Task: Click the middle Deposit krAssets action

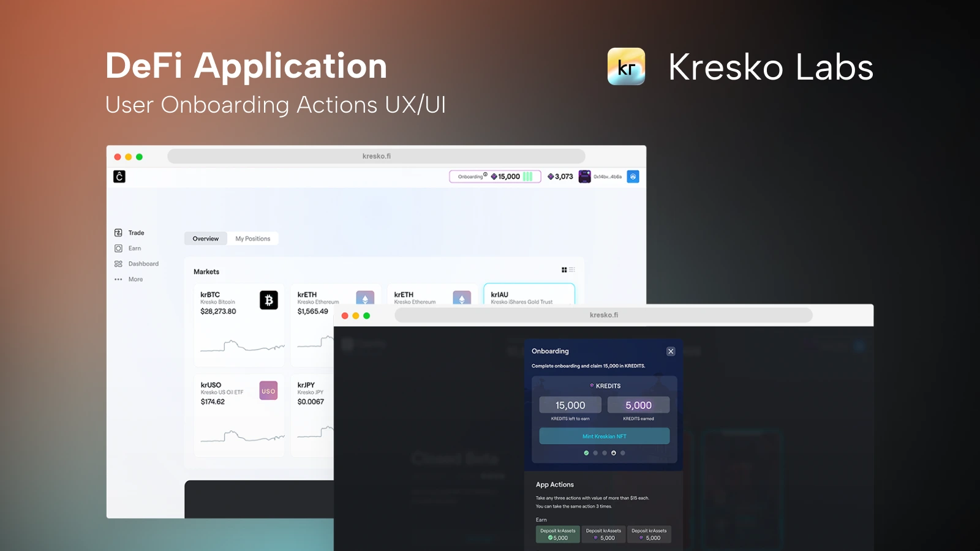Action: tap(603, 534)
